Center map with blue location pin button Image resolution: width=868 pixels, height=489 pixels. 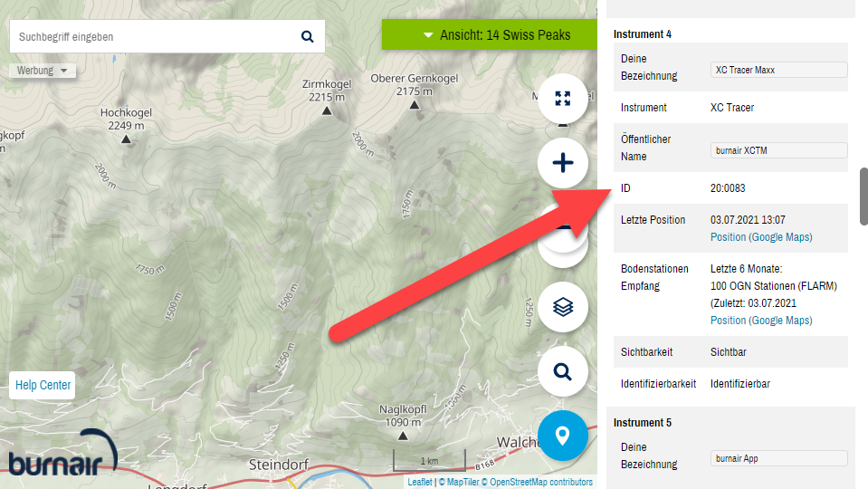[x=562, y=436]
